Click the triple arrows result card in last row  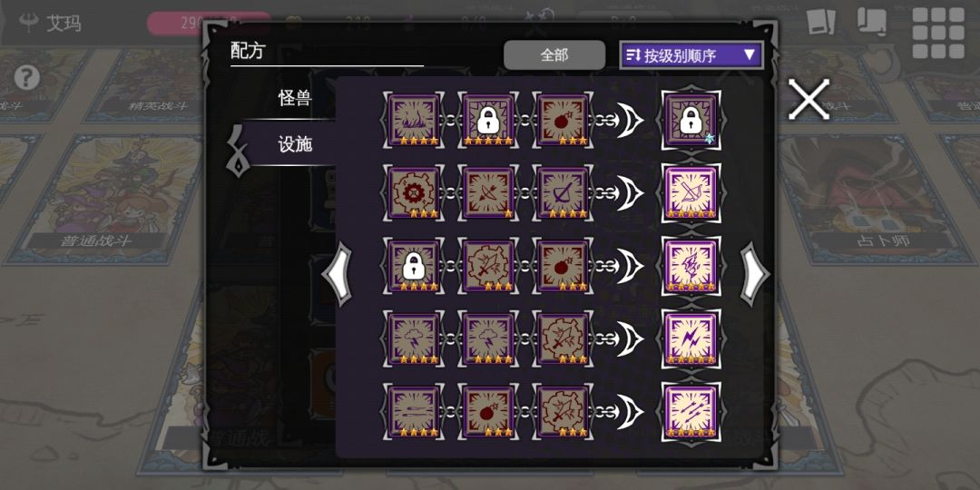pos(691,411)
